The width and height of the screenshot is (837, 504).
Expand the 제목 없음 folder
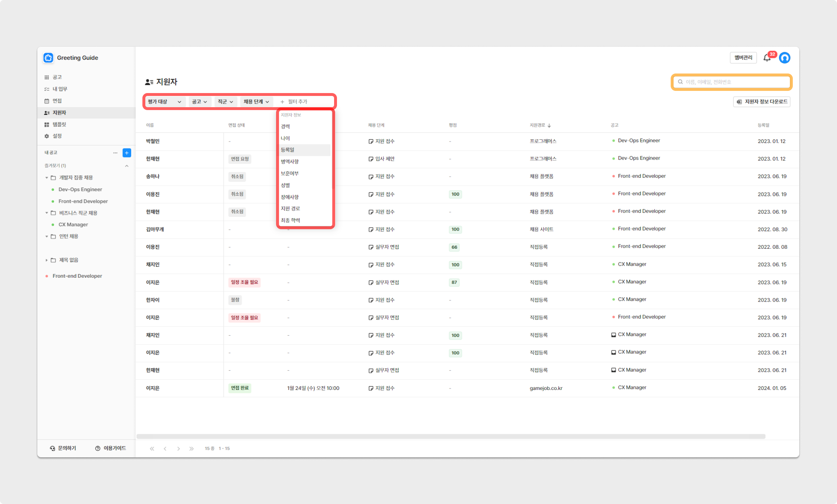coord(46,260)
